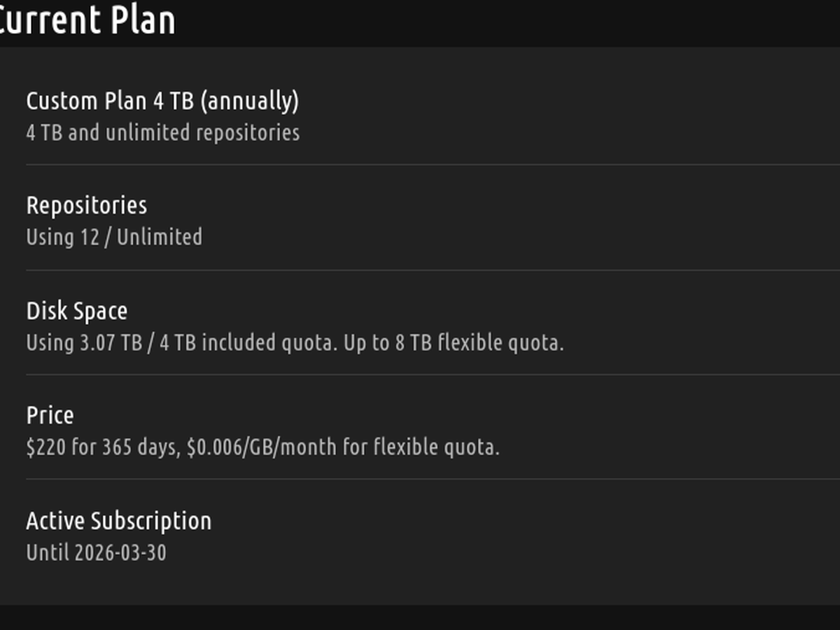Select the Price label
Image resolution: width=840 pixels, height=630 pixels.
(50, 415)
